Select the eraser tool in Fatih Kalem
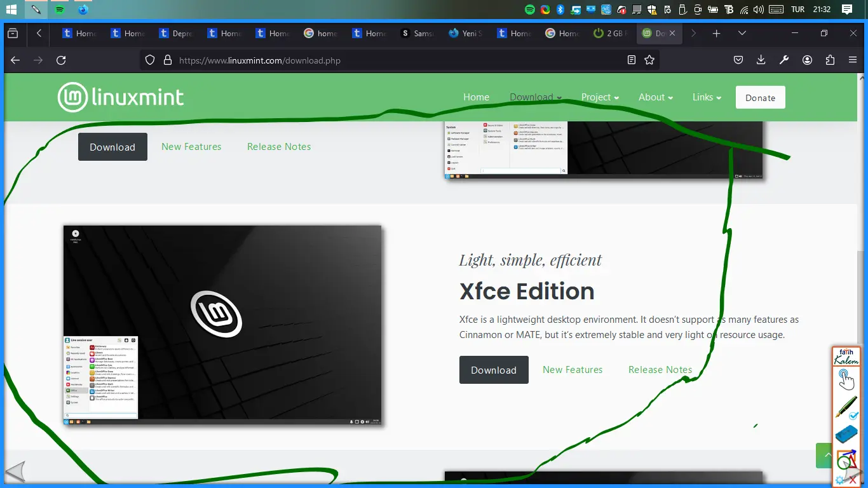Viewport: 868px width, 488px height. tap(846, 435)
